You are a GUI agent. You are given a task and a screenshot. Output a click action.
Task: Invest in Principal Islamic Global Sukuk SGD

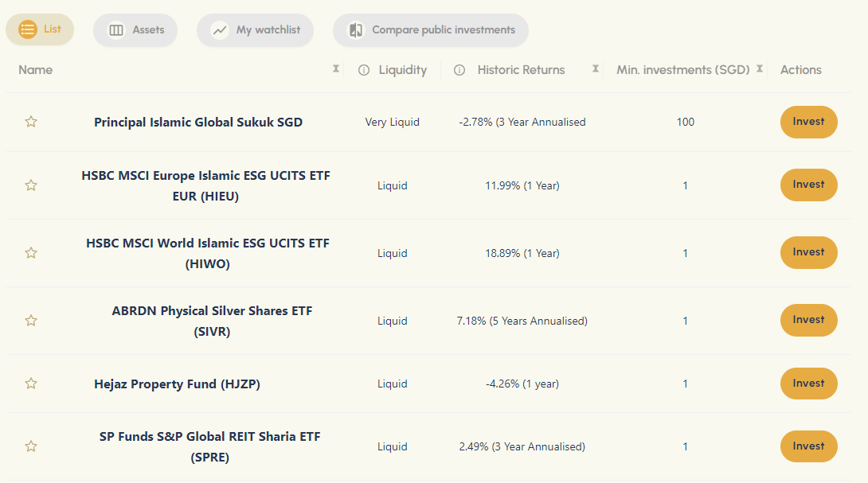(808, 122)
